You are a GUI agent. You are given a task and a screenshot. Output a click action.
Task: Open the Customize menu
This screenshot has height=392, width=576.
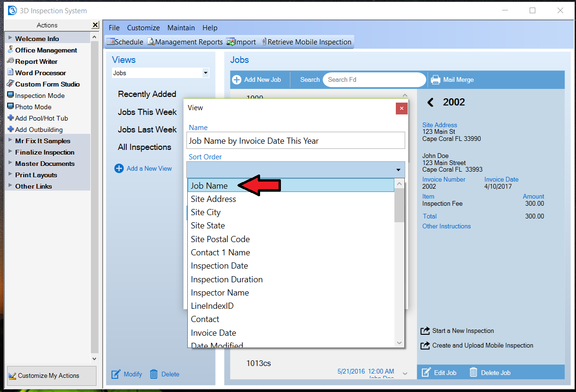tap(143, 28)
